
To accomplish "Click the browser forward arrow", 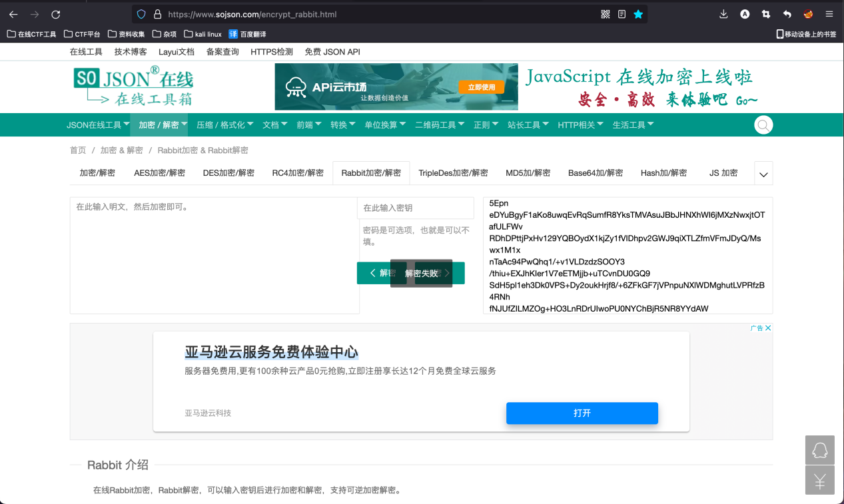I will pyautogui.click(x=35, y=14).
